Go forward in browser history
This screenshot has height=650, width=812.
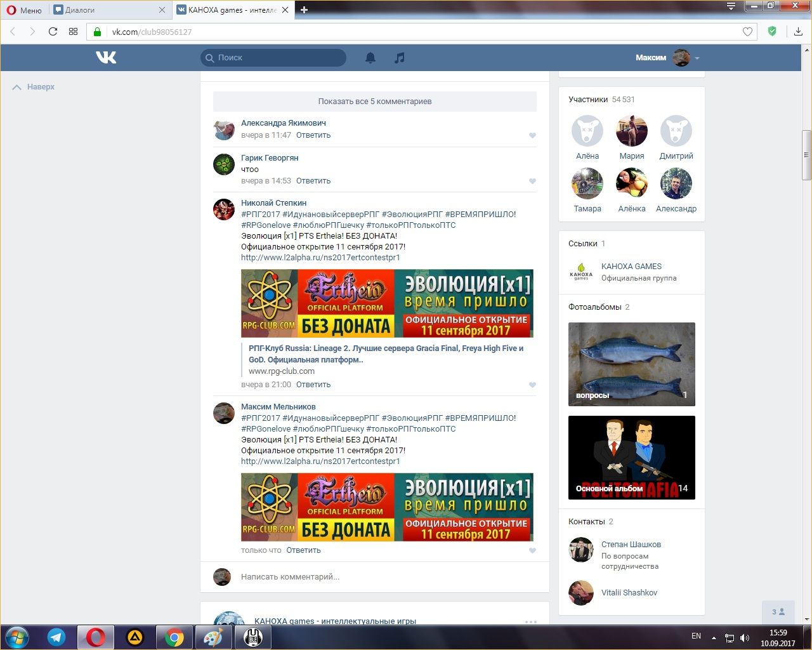coord(32,32)
